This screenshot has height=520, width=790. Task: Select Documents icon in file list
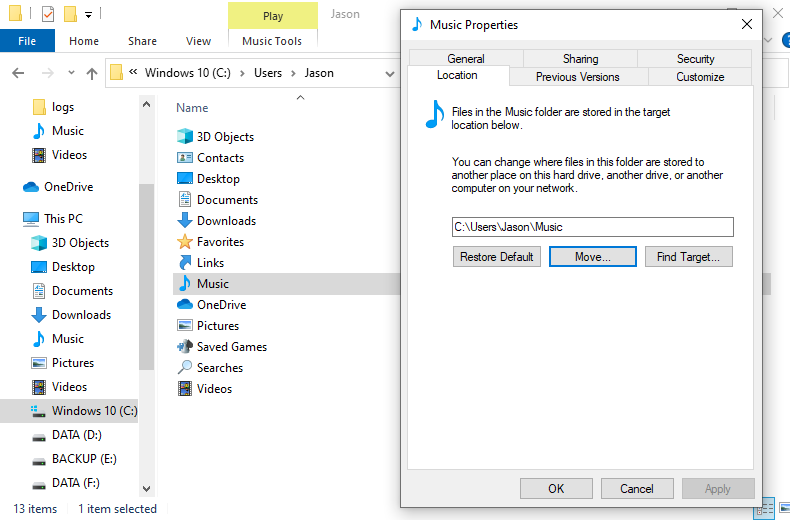pyautogui.click(x=185, y=200)
